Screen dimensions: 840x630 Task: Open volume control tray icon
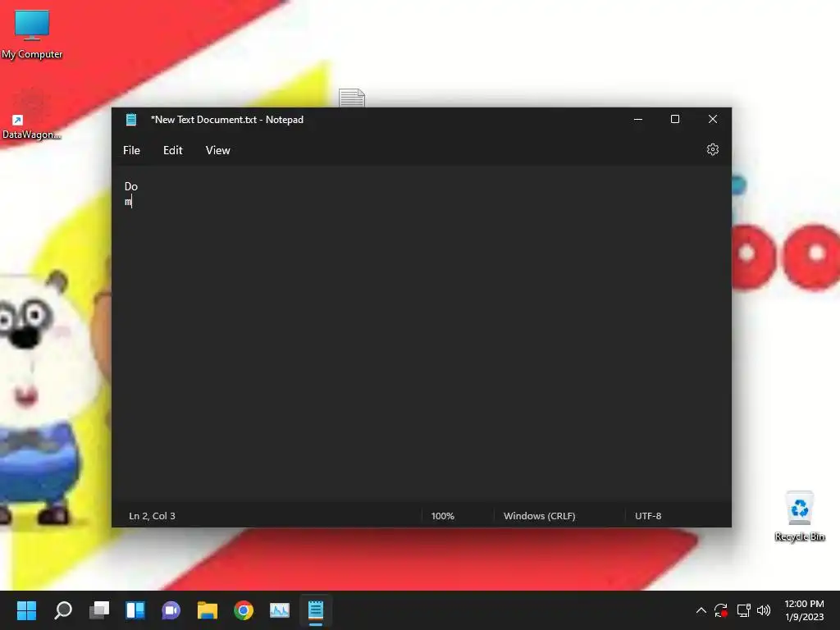[x=764, y=610]
